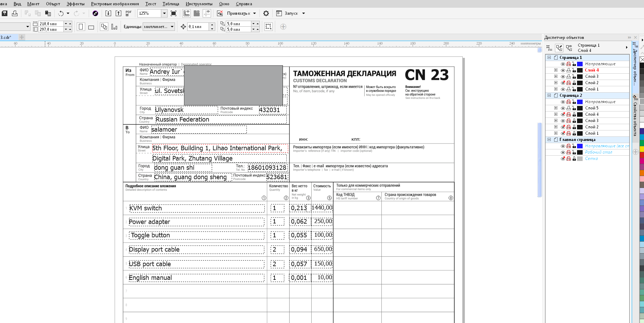Open the Растровые изображения menu
Image resolution: width=644 pixels, height=323 pixels.
click(x=115, y=4)
